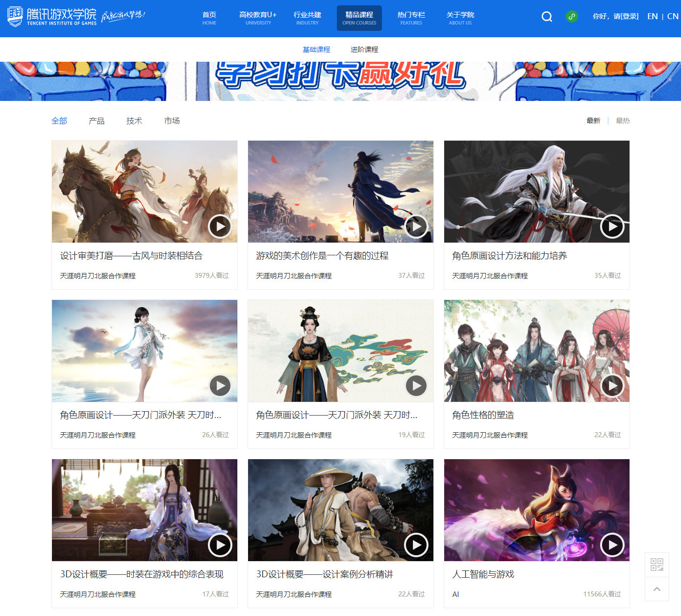Click thumbnail of five characters with umbrella
Viewport: 681px width, 616px height.
tap(537, 351)
